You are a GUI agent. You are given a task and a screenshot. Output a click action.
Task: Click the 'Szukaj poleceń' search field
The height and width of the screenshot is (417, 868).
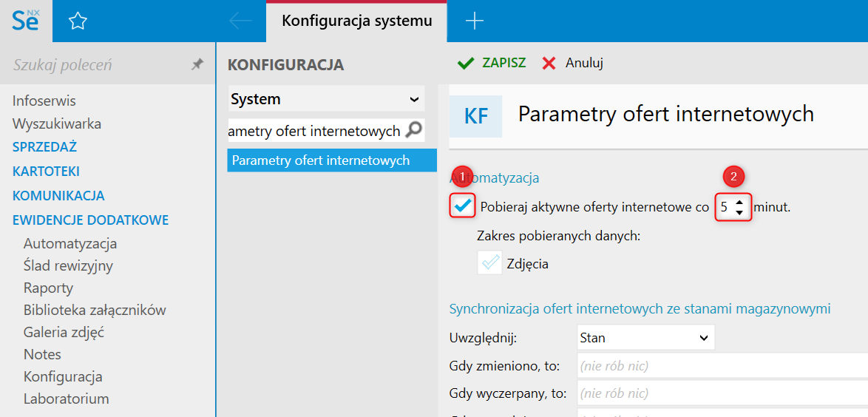click(96, 65)
